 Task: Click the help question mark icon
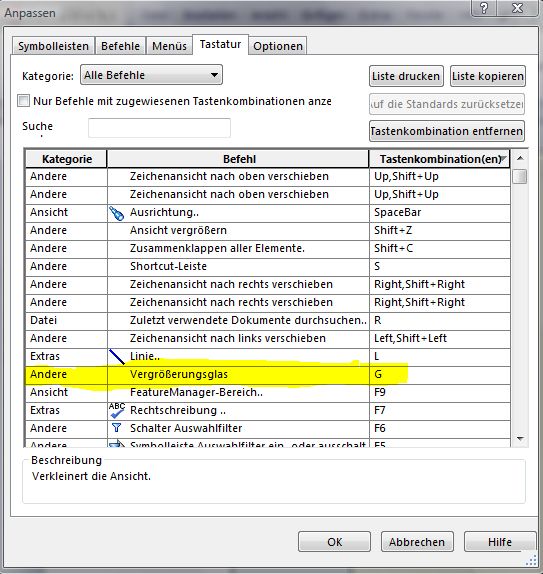tap(484, 8)
